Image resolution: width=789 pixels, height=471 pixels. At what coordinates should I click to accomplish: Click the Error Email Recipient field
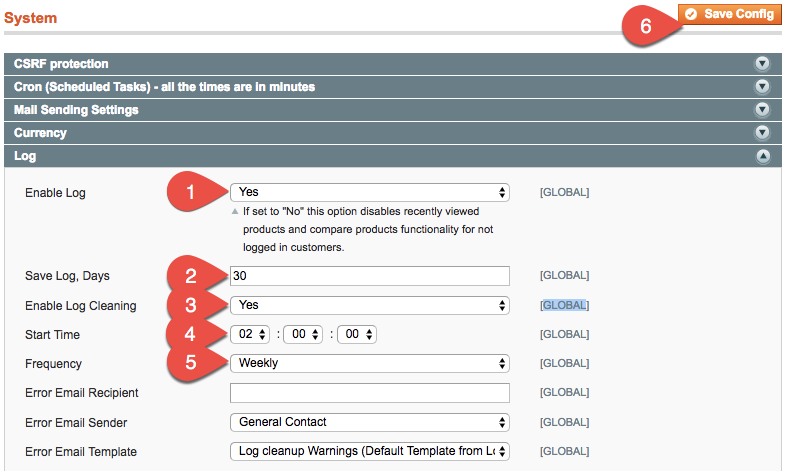point(369,393)
